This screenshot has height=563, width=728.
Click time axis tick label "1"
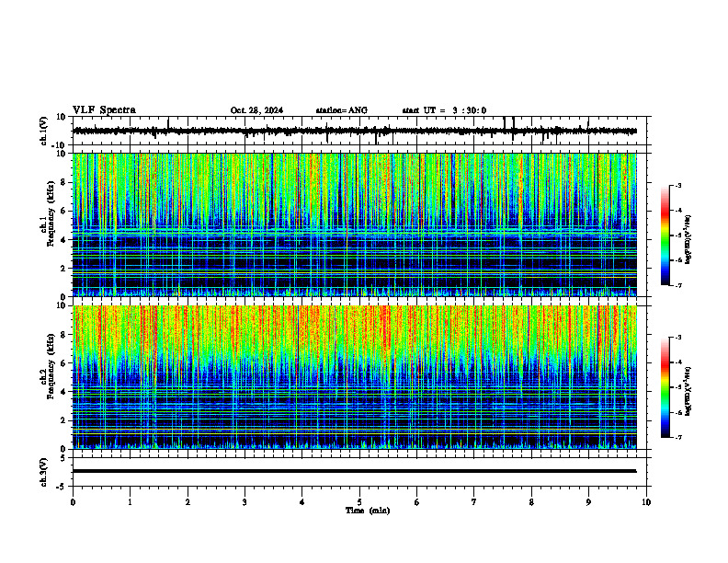coord(130,502)
